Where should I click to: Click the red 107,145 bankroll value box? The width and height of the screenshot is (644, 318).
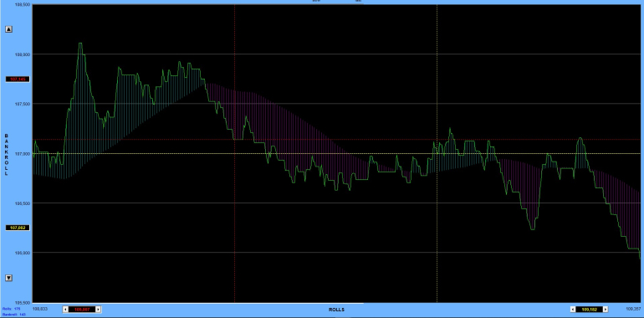tap(18, 79)
